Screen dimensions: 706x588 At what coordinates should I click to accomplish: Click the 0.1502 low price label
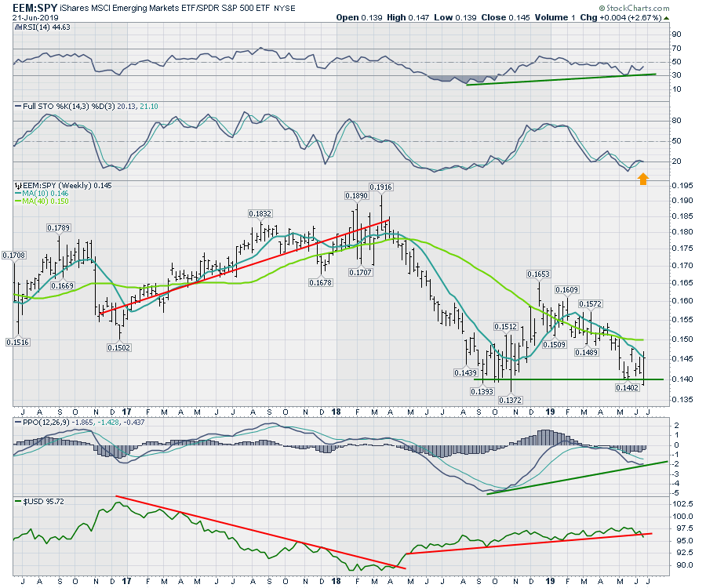[x=119, y=347]
